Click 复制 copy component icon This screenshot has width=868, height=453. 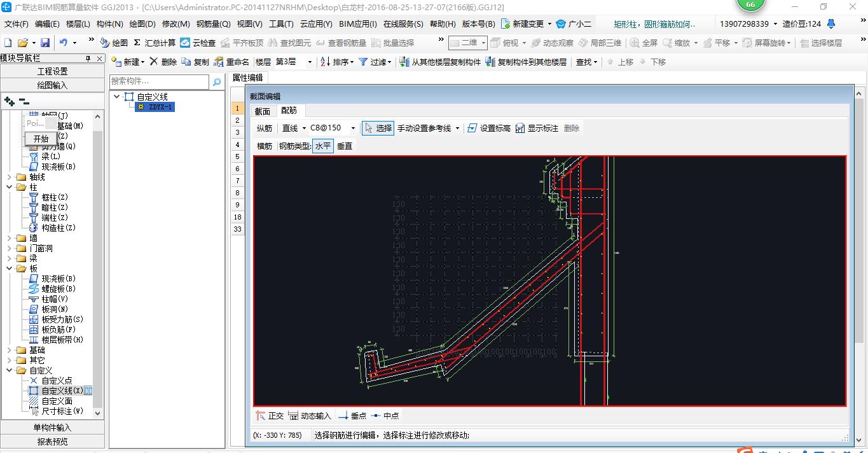click(195, 62)
